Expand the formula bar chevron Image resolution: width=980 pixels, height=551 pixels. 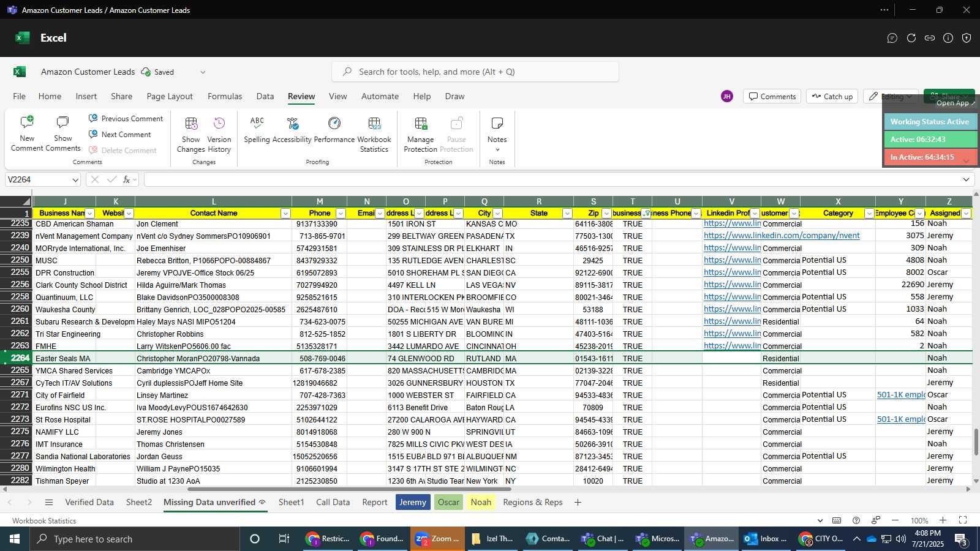click(966, 179)
